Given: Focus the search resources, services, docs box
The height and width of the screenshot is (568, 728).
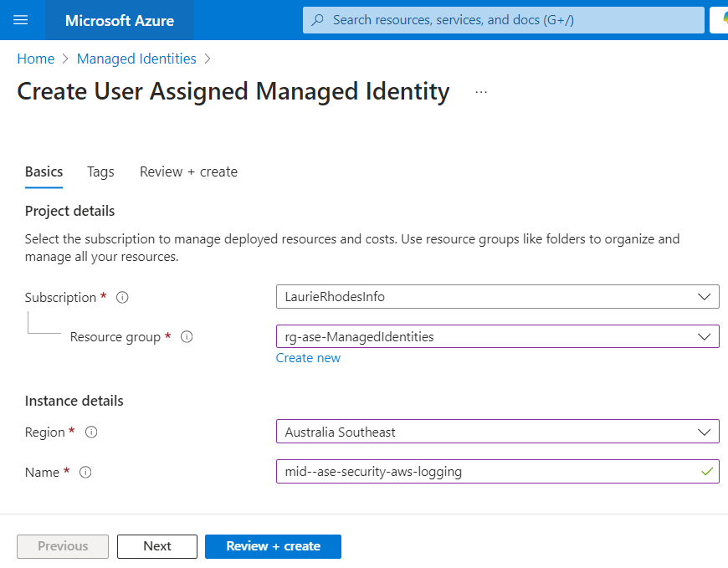Looking at the screenshot, I should point(503,20).
